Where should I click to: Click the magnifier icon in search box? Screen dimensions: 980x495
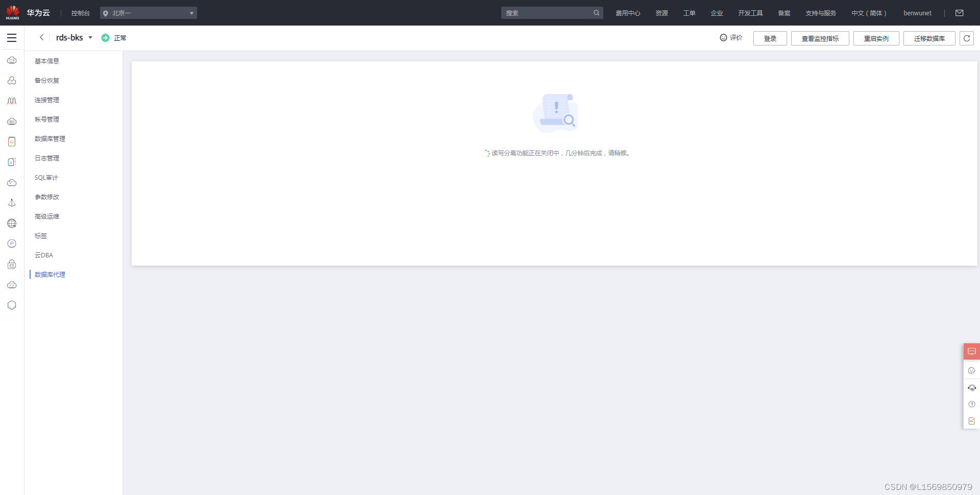click(x=596, y=13)
